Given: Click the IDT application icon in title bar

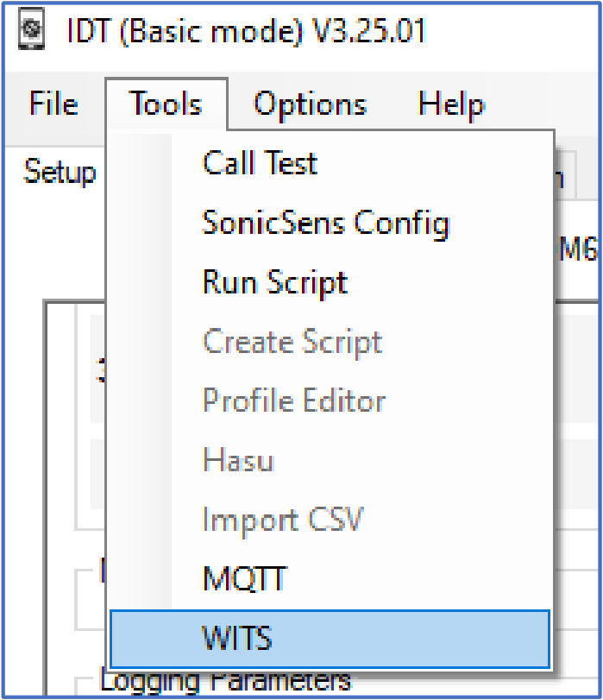Looking at the screenshot, I should (x=31, y=29).
